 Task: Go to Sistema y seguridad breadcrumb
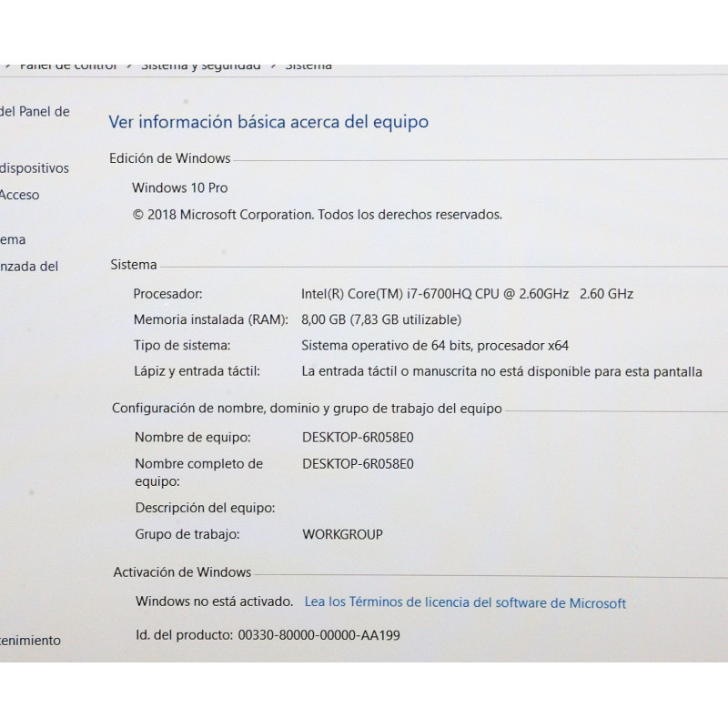pyautogui.click(x=200, y=66)
